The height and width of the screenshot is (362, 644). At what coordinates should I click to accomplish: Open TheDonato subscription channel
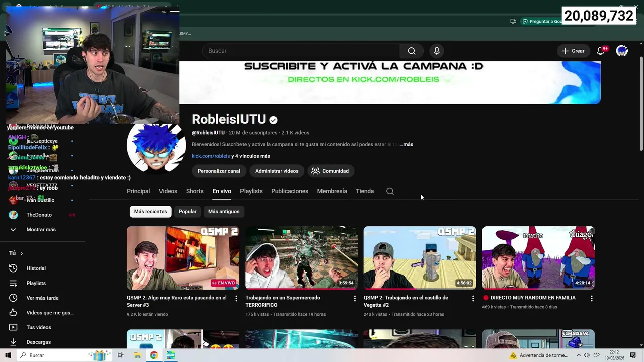coord(39,215)
